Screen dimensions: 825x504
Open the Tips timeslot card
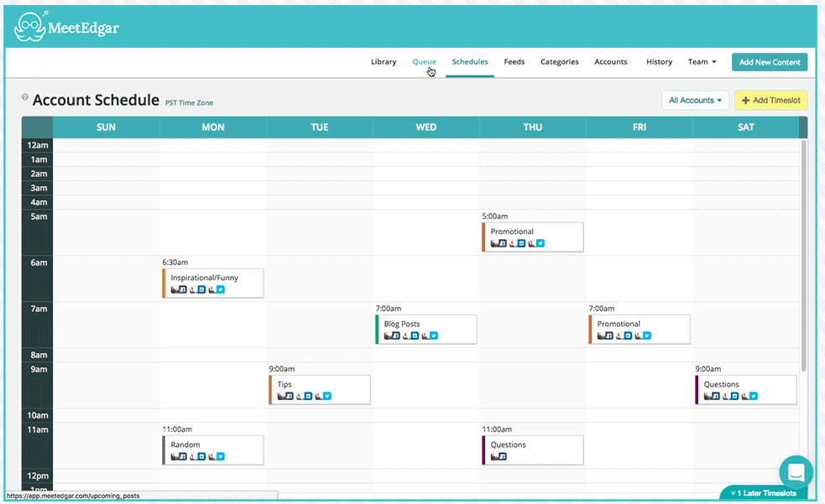click(320, 390)
